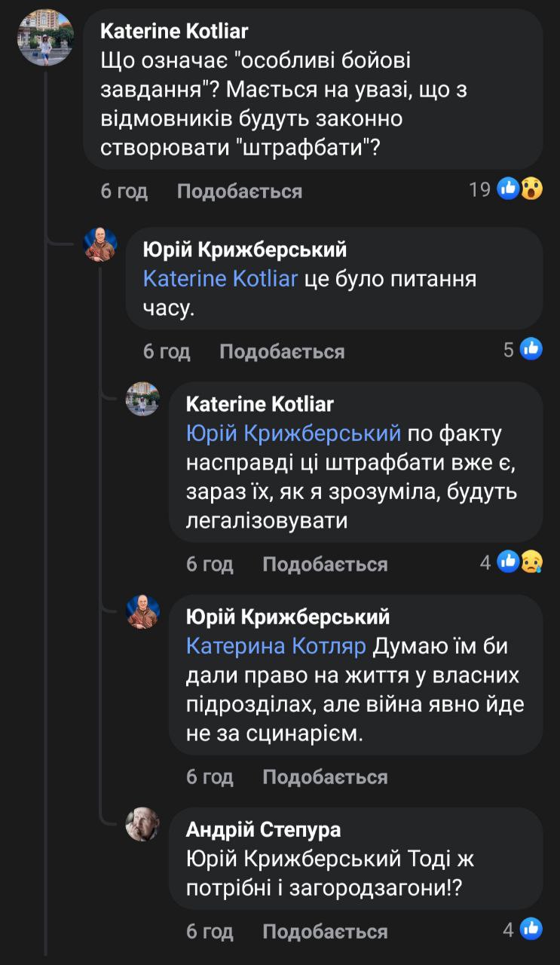
Task: Like Katerine Kotliar's top comment via Подобається
Action: click(239, 191)
